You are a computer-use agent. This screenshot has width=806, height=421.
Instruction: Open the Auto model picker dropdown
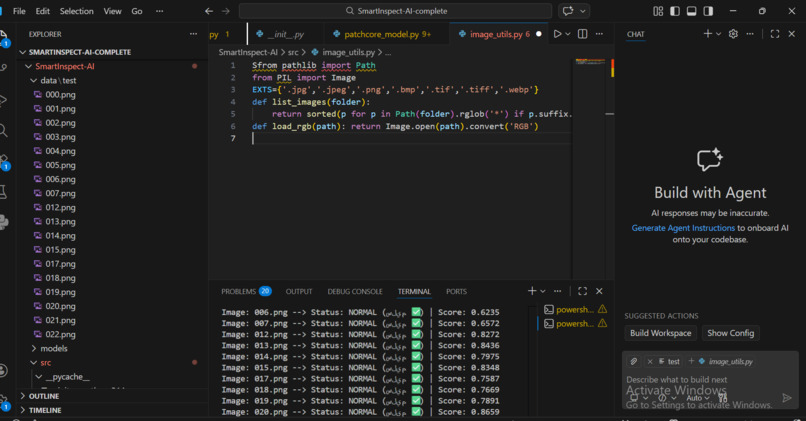(698, 398)
